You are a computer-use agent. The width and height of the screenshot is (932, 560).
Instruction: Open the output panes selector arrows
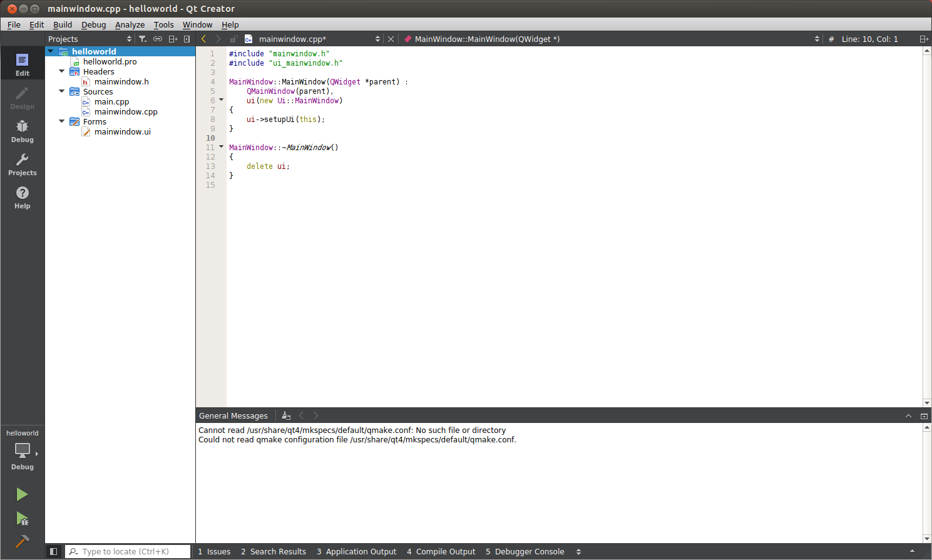(x=578, y=551)
